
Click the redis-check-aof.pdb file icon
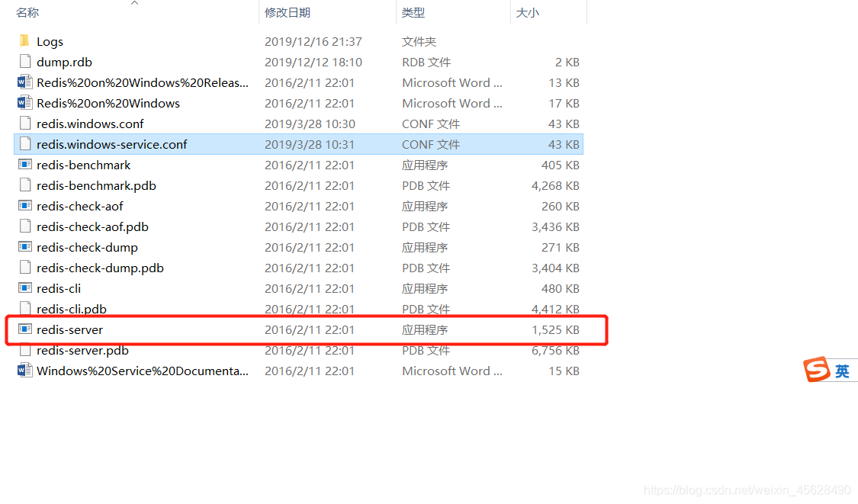[24, 226]
